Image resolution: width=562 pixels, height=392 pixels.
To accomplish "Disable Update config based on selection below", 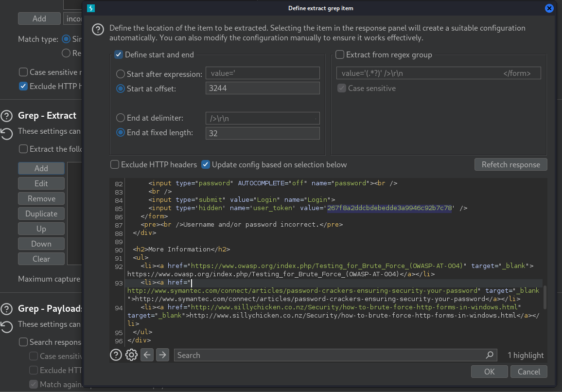I will coord(206,164).
